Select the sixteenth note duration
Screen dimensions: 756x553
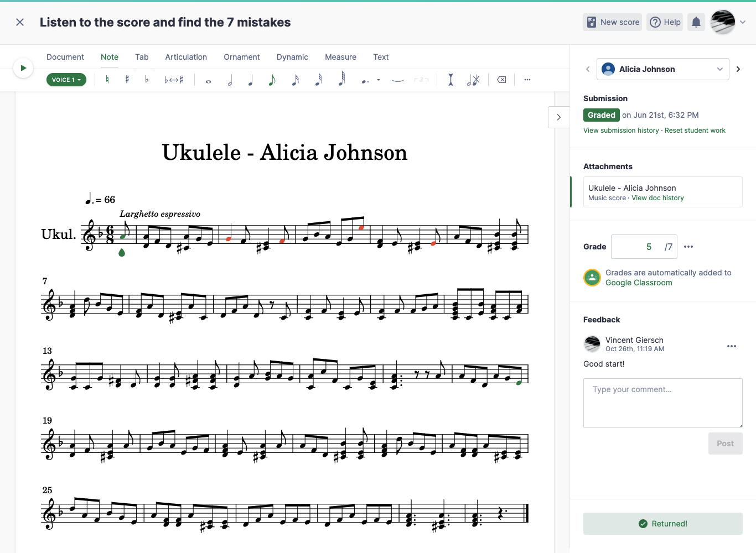(295, 80)
